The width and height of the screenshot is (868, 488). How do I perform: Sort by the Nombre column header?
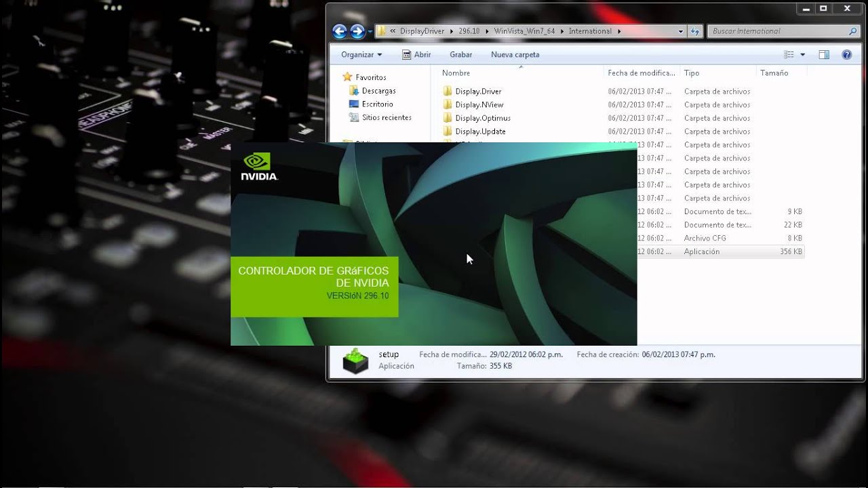pos(456,73)
